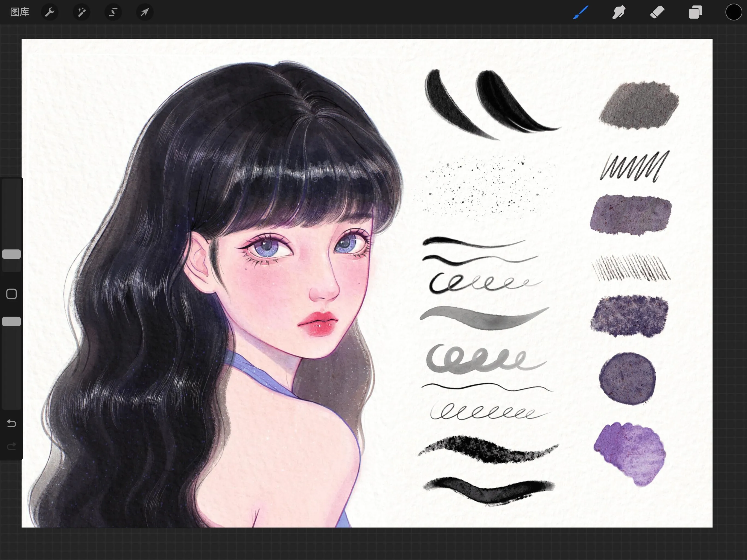Return to the Gallery via 图库
747x560 pixels.
tap(19, 12)
